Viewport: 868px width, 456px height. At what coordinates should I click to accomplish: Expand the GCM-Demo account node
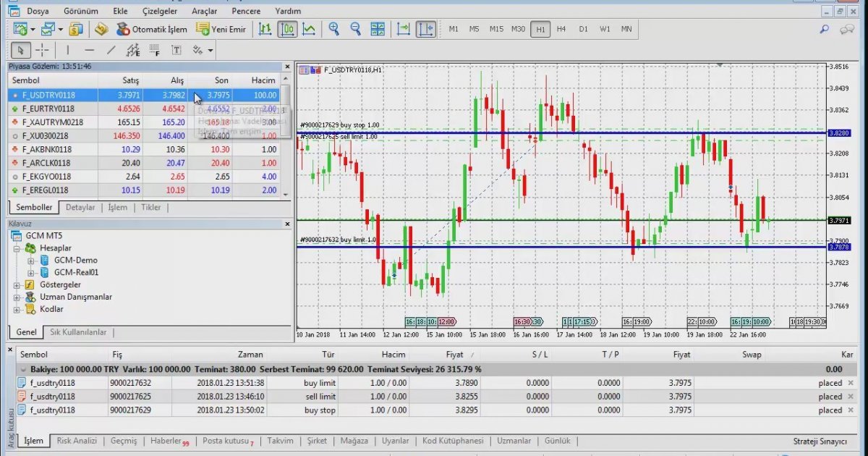coord(31,261)
